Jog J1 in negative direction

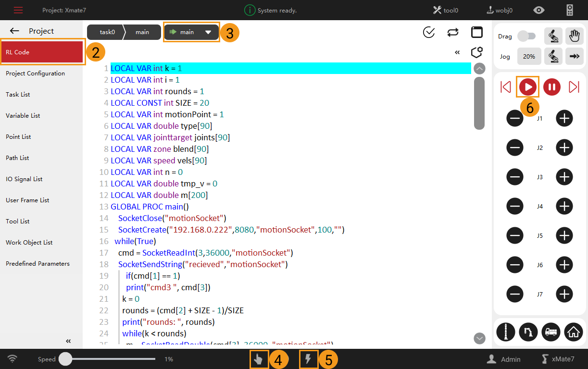[x=515, y=118]
